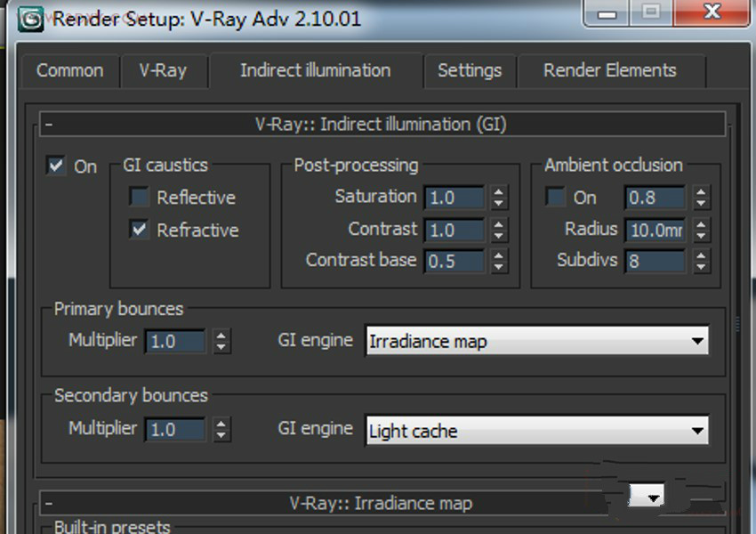Increase Ambient occlusion amount with up arrow
Screen dimensions: 756x534
[x=701, y=192]
